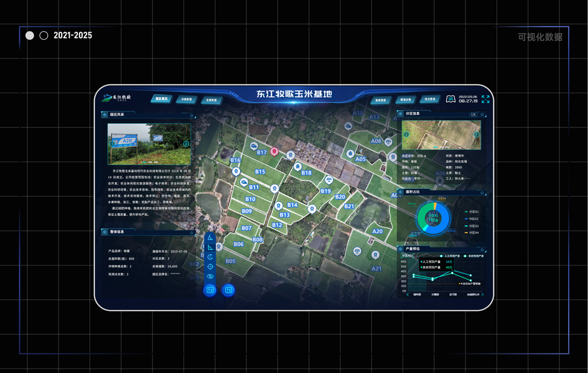Switch to the 园区概况 tab
588x373 pixels.
coord(162,99)
